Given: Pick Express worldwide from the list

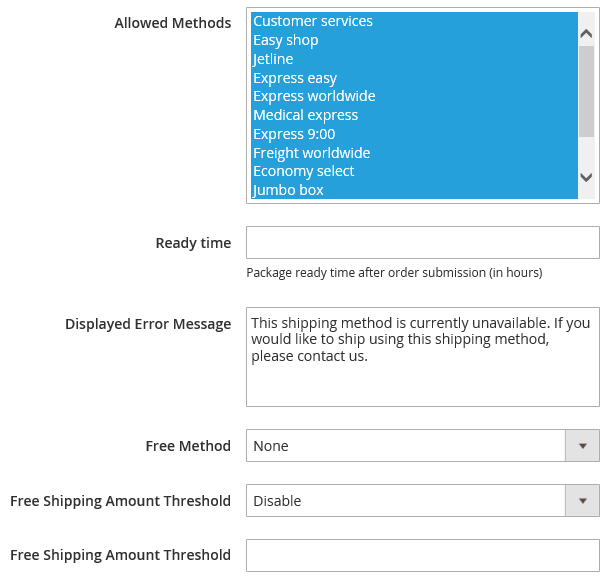Looking at the screenshot, I should point(314,96).
